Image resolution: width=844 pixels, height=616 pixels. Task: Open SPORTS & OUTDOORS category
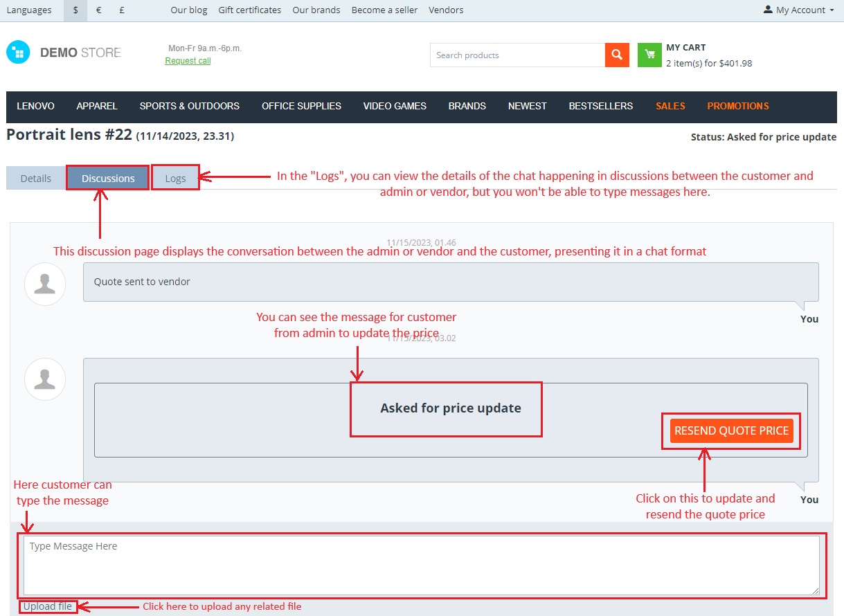190,106
